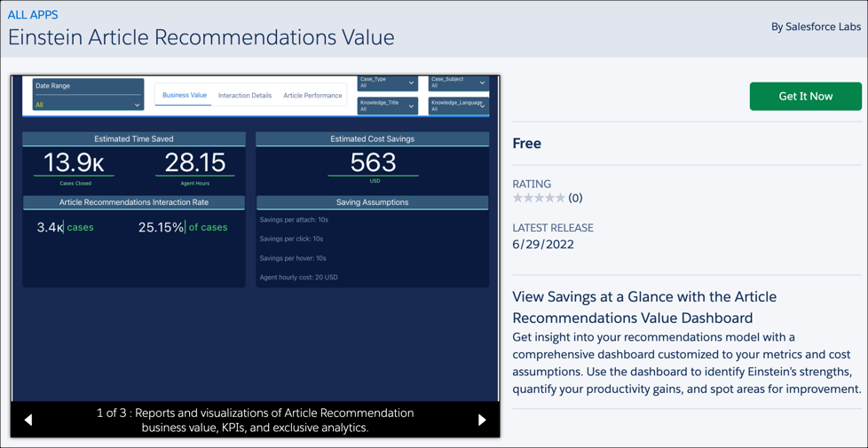Viewport: 868px width, 448px height.
Task: Click the Article Recommendations Interaction Rate header
Action: tap(133, 202)
